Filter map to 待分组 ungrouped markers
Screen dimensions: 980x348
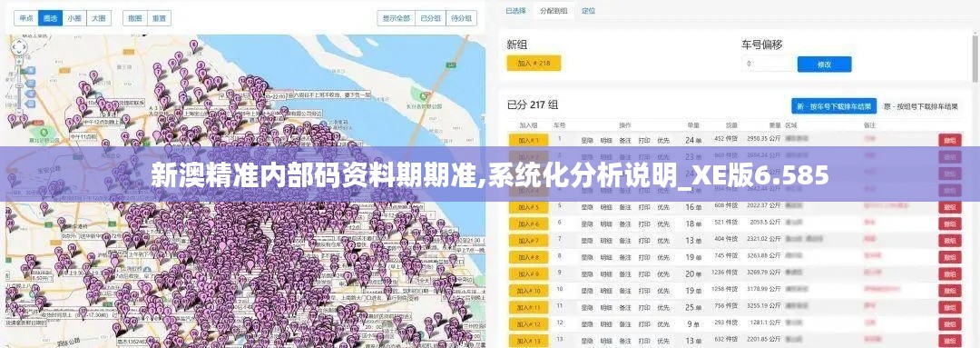[x=461, y=19]
